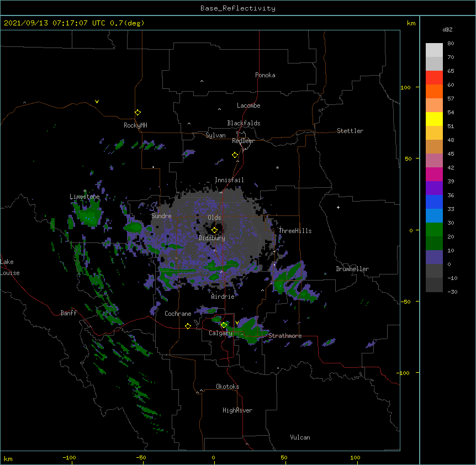Click the Okotoks label
The image size is (476, 465).
[228, 387]
